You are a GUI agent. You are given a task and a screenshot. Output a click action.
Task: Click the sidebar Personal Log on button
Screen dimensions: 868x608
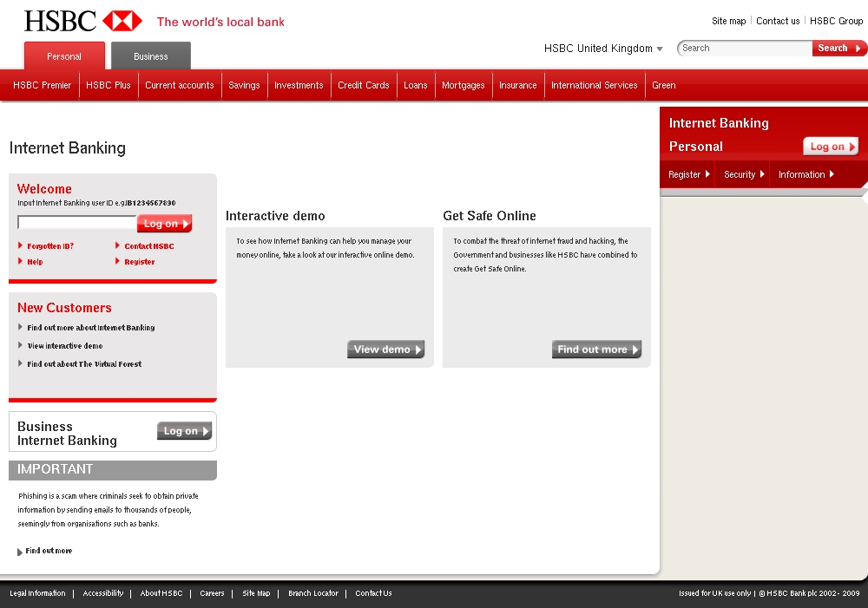831,147
